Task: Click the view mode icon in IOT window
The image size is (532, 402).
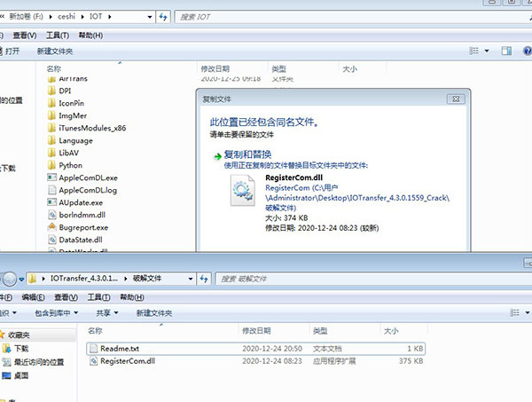Action: coord(474,51)
